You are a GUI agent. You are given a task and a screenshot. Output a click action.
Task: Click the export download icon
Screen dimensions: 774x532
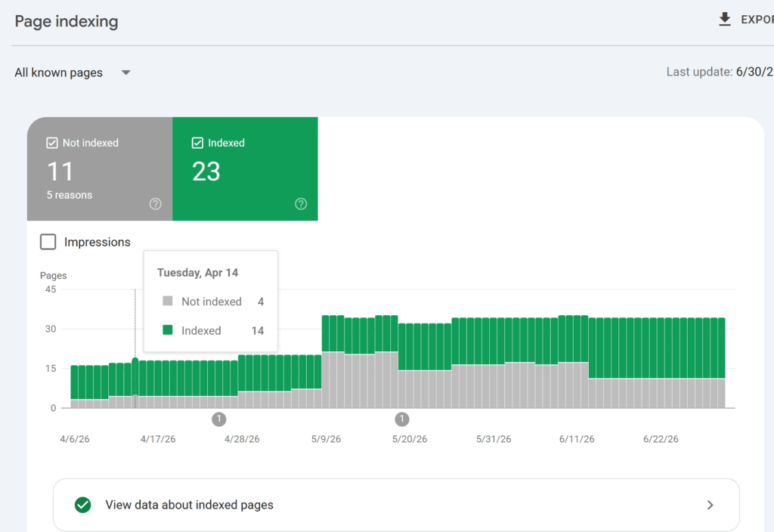tap(725, 20)
